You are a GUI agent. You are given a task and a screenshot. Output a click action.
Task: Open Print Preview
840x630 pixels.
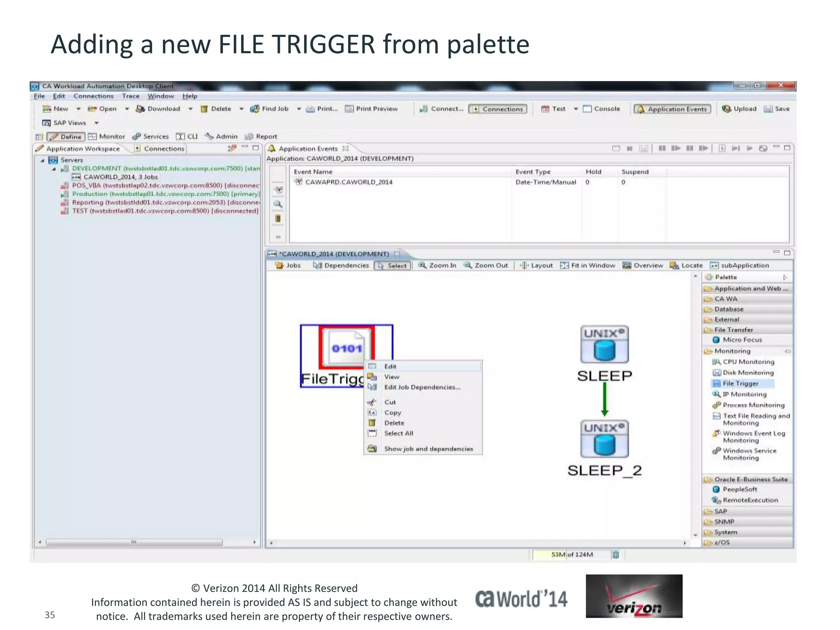click(372, 109)
